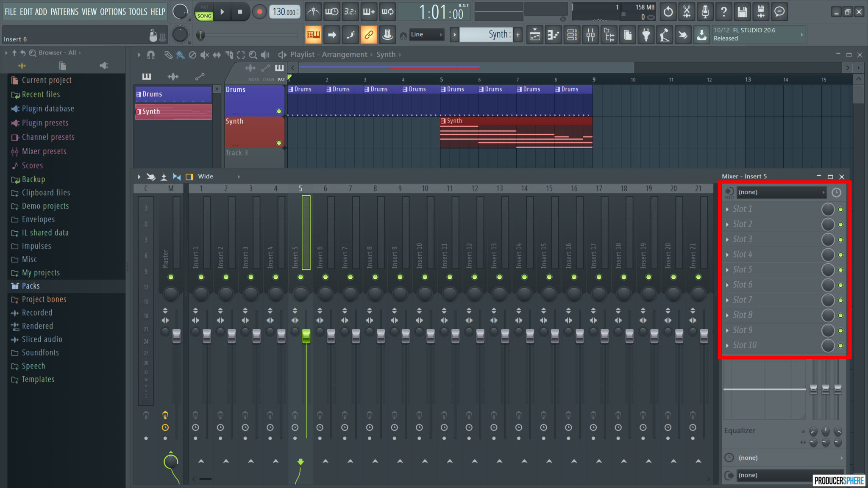
Task: Toggle the Master mixer track mute light
Action: click(x=171, y=277)
